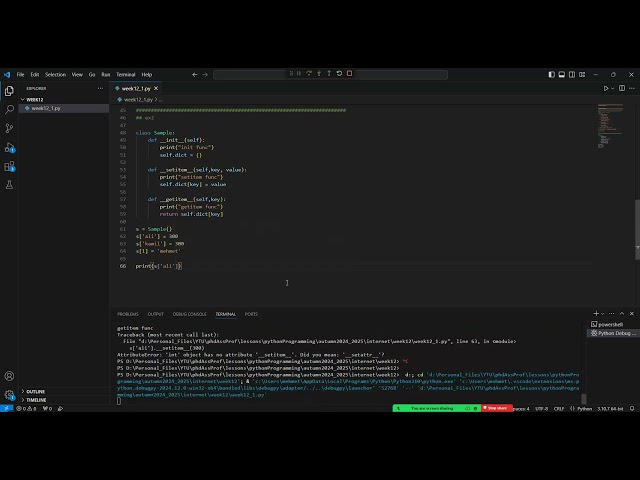The image size is (640, 480).
Task: Open terminal panel more actions ellipsis
Action: pyautogui.click(x=611, y=313)
